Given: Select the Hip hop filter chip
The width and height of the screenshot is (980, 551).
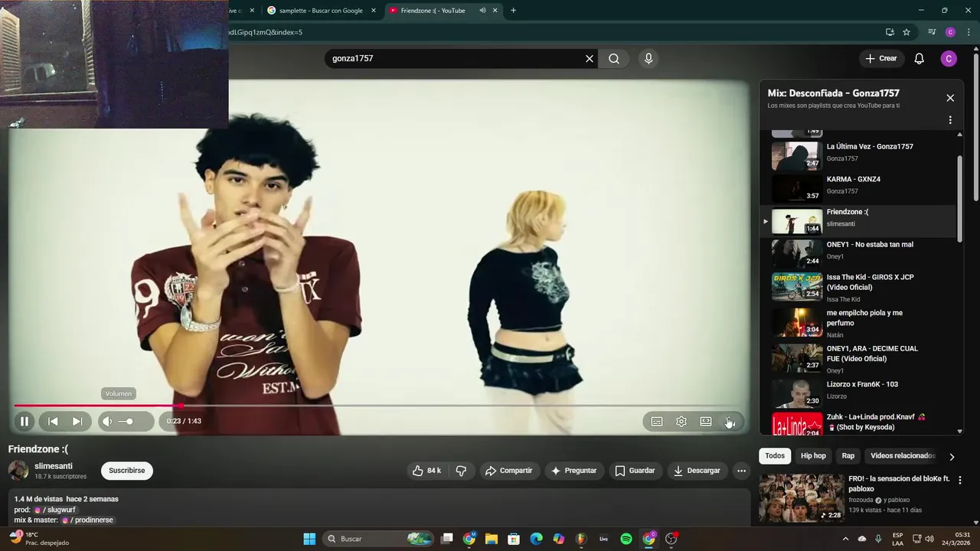Looking at the screenshot, I should (813, 456).
